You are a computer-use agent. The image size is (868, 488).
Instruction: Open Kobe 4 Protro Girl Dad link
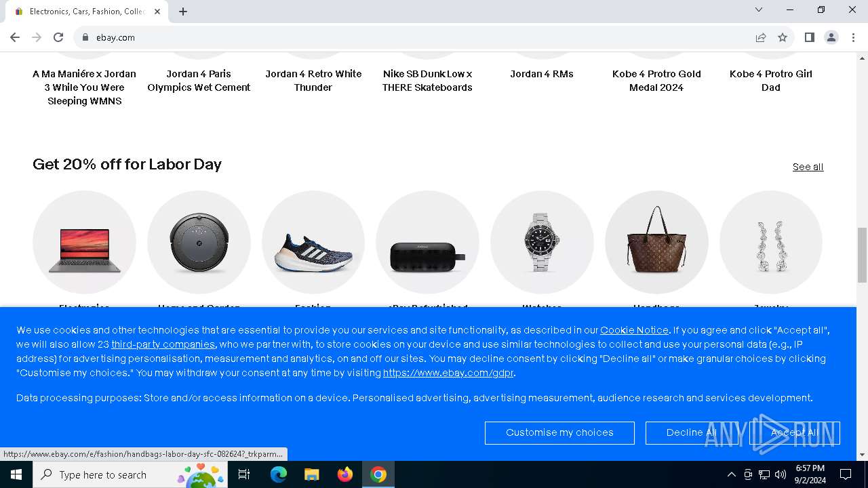[x=771, y=81]
